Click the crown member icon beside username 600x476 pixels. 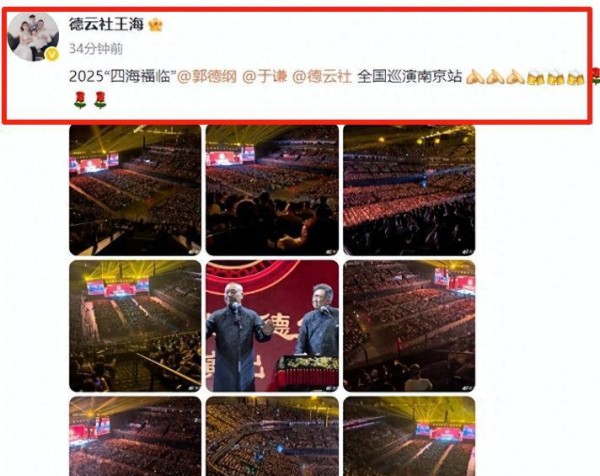pyautogui.click(x=155, y=25)
